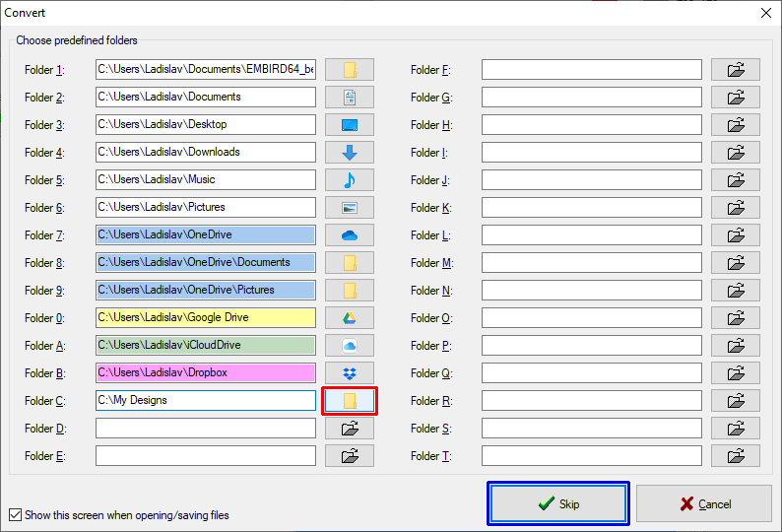Click the browse icon for Folder 1
This screenshot has height=532, width=782.
click(x=350, y=69)
